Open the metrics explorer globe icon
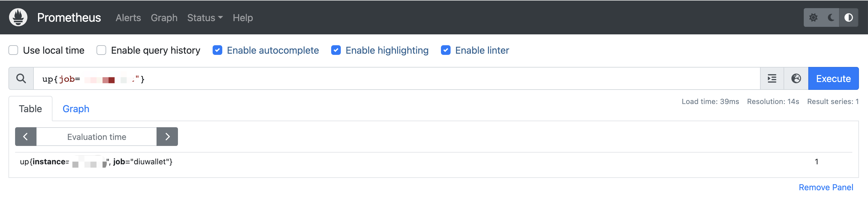The image size is (868, 199). click(796, 79)
